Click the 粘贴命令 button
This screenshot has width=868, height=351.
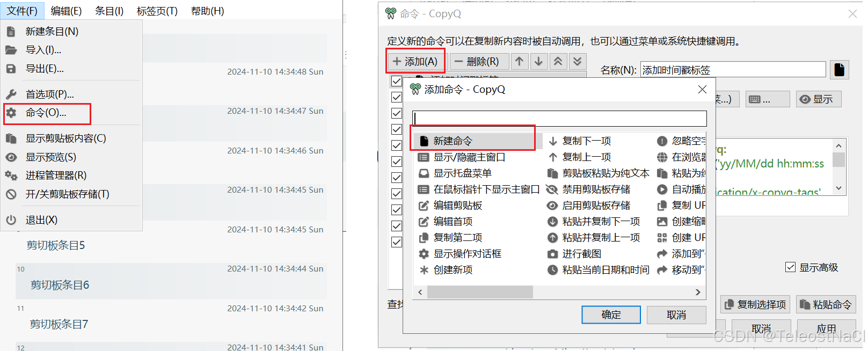pyautogui.click(x=826, y=304)
